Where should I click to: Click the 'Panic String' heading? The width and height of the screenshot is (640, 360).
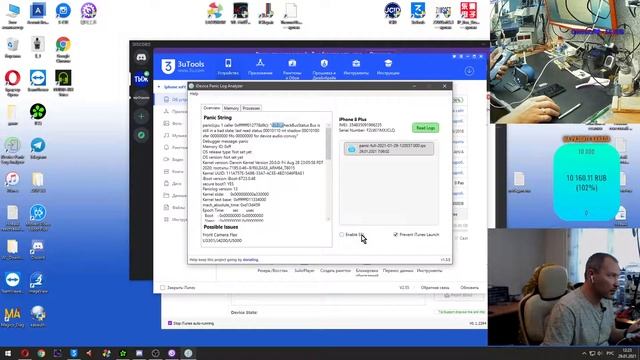(218, 118)
